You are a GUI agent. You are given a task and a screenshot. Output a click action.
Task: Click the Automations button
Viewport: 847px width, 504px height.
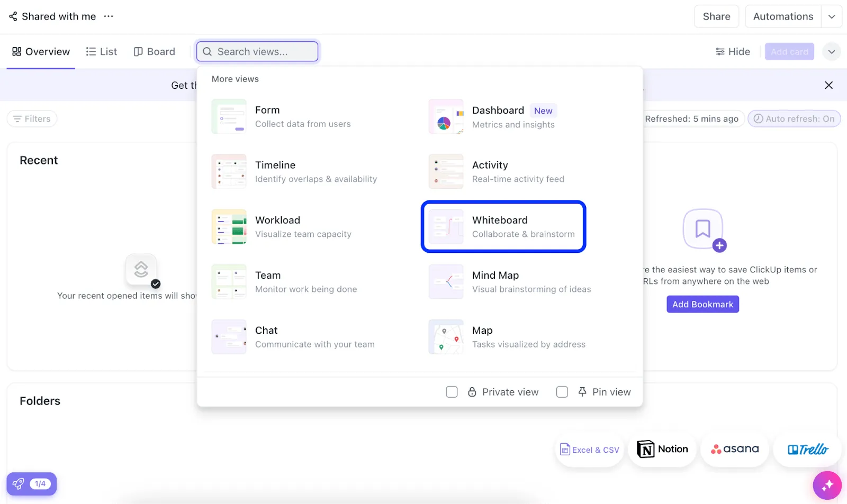pyautogui.click(x=783, y=16)
